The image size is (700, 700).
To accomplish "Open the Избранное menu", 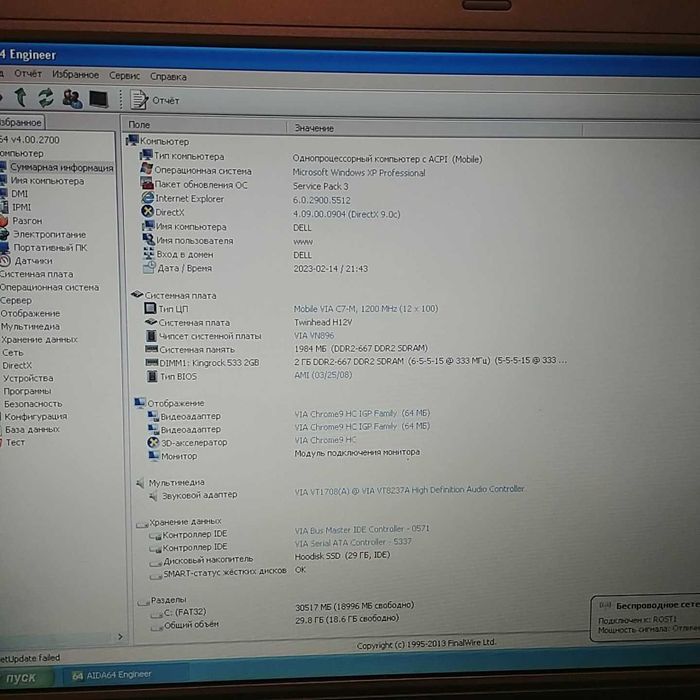I will pos(75,75).
